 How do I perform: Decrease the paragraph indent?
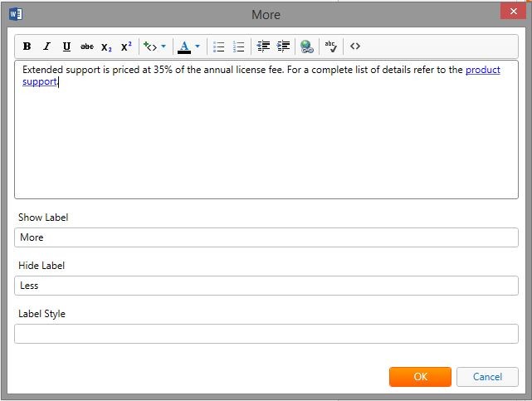coord(263,46)
